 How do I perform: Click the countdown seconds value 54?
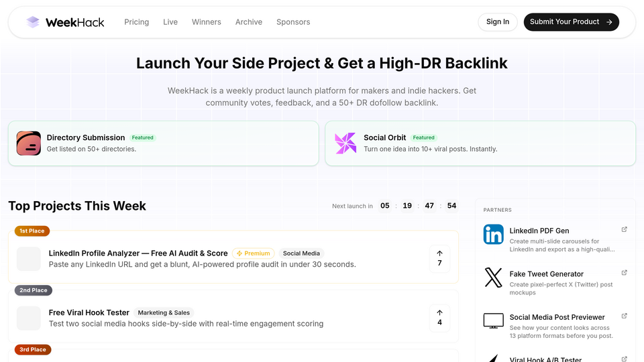coord(451,206)
